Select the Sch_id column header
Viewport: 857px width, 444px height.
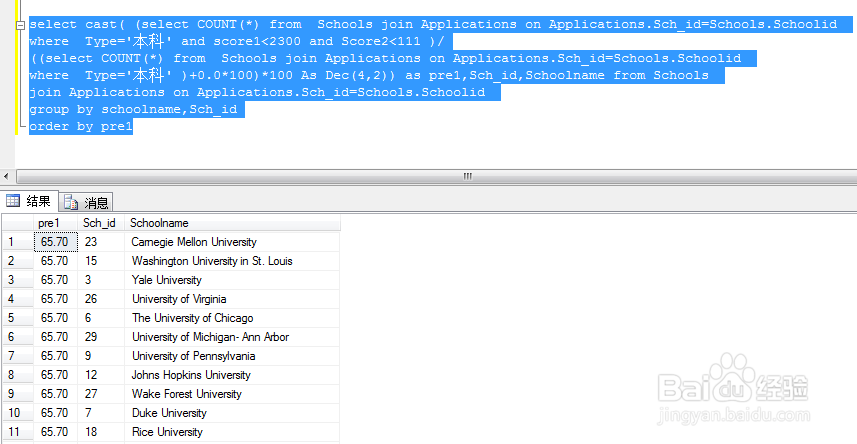pos(101,223)
